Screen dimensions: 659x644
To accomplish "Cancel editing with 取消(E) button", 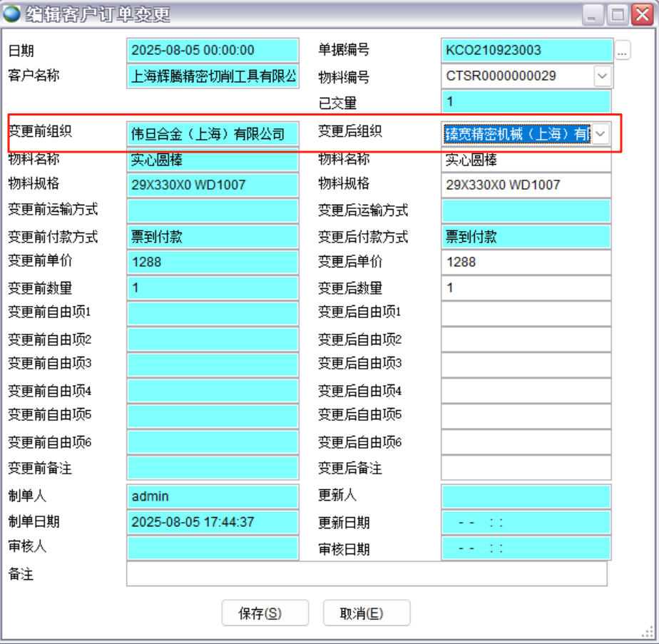I will tap(367, 613).
